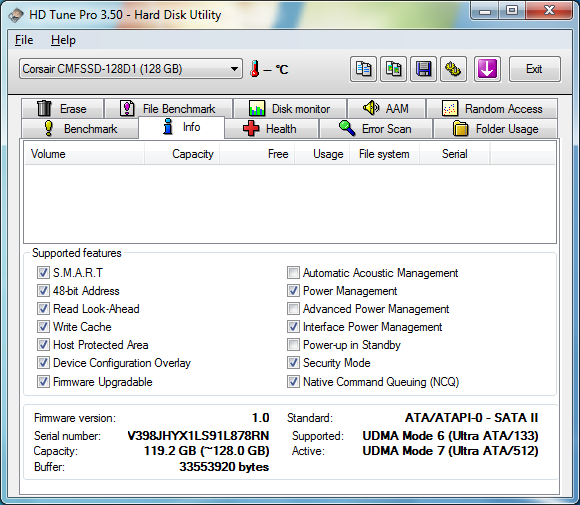Toggle the Security Mode checkbox
Screen dimensions: 580x505
pyautogui.click(x=293, y=363)
